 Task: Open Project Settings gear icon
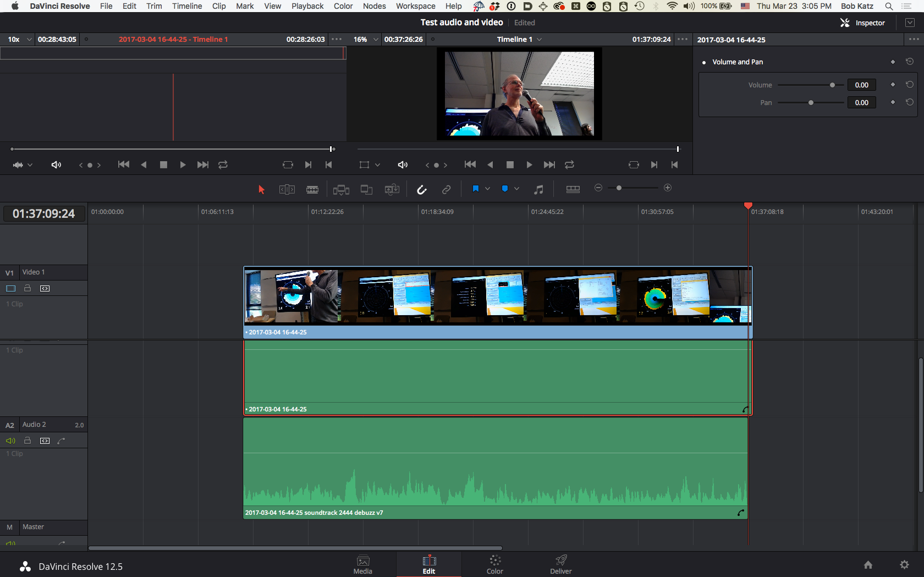click(x=904, y=565)
